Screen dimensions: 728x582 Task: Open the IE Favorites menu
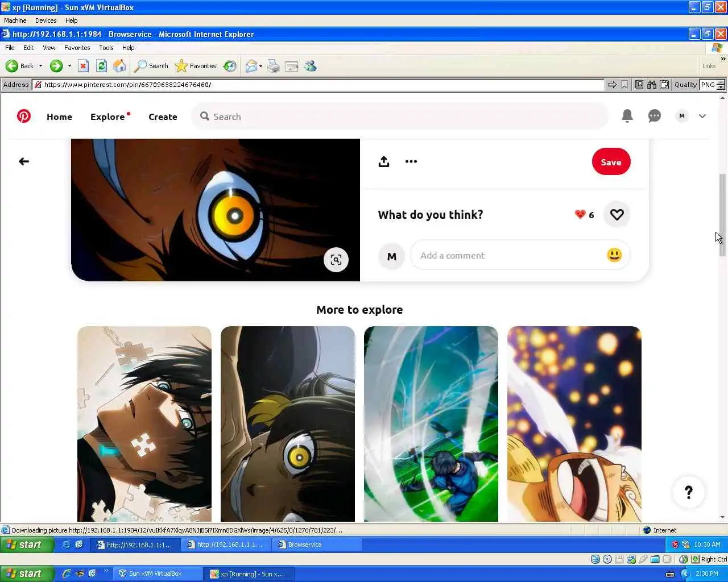(77, 48)
